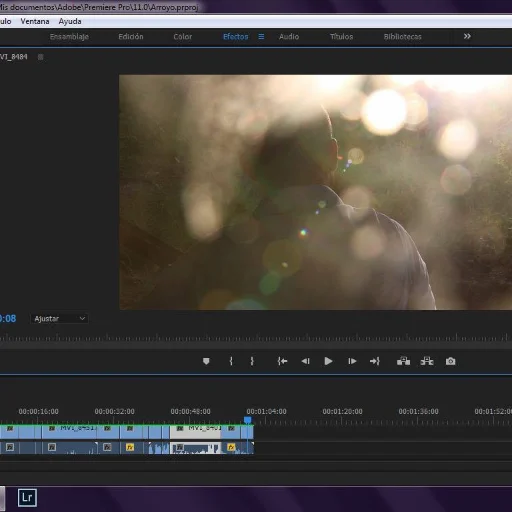Step forward one frame

point(352,361)
